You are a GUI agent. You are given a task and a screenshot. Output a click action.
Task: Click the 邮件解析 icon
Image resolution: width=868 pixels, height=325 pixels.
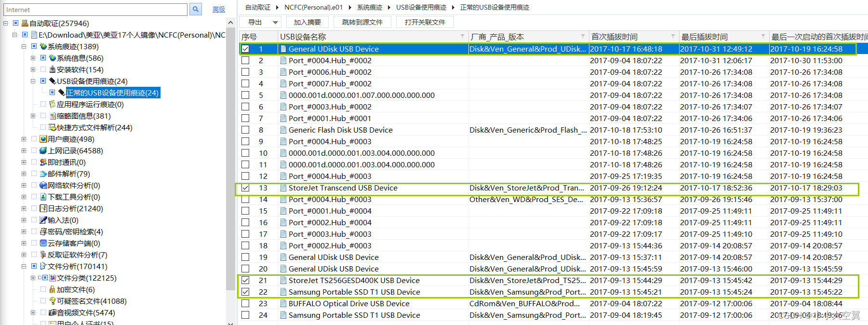pos(43,174)
